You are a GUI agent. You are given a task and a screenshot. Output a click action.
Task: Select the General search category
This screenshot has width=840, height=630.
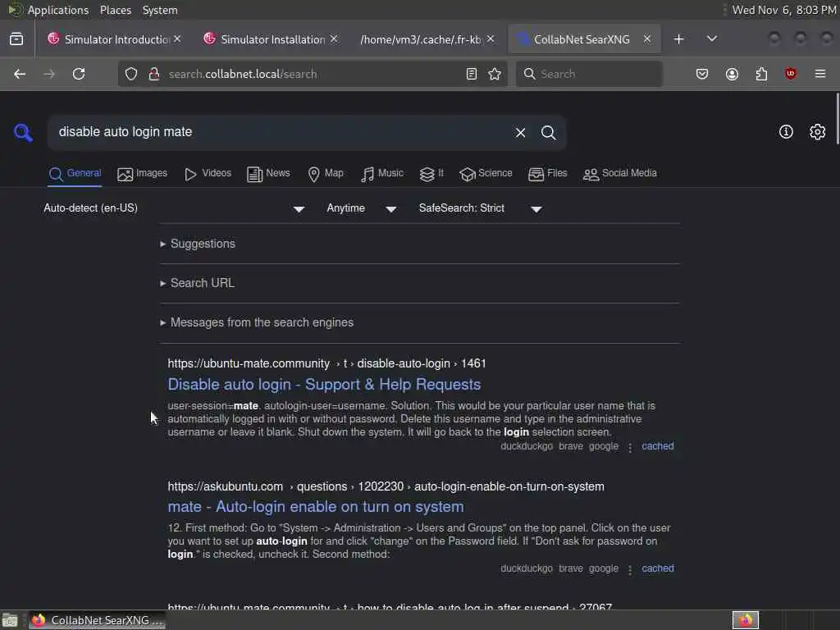(75, 174)
